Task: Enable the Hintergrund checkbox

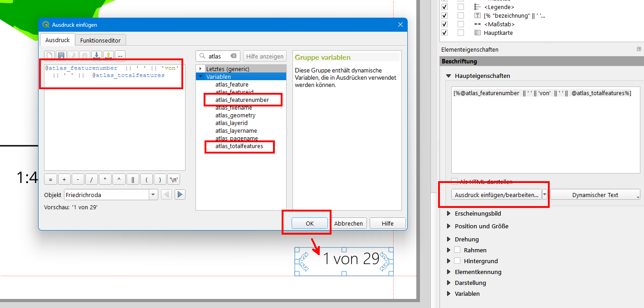Action: tap(457, 261)
